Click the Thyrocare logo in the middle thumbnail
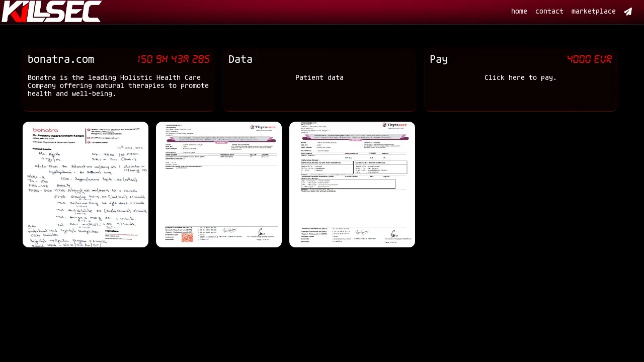644x362 pixels. (x=263, y=128)
